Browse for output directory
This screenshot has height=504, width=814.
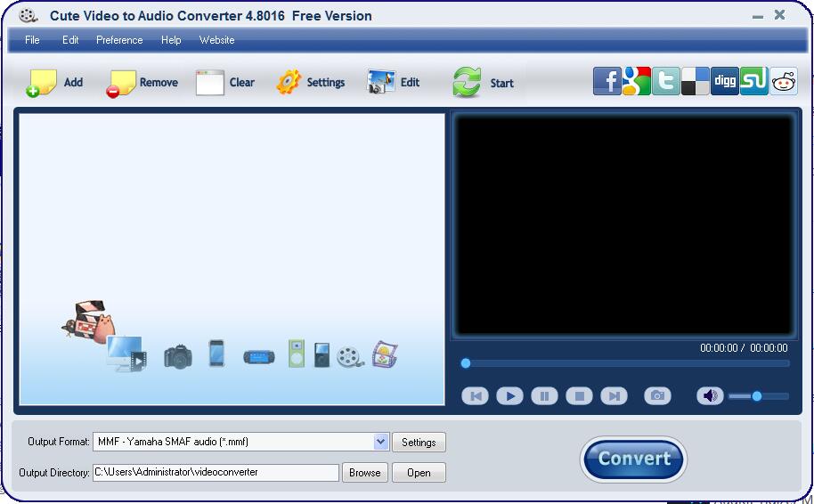coord(364,472)
